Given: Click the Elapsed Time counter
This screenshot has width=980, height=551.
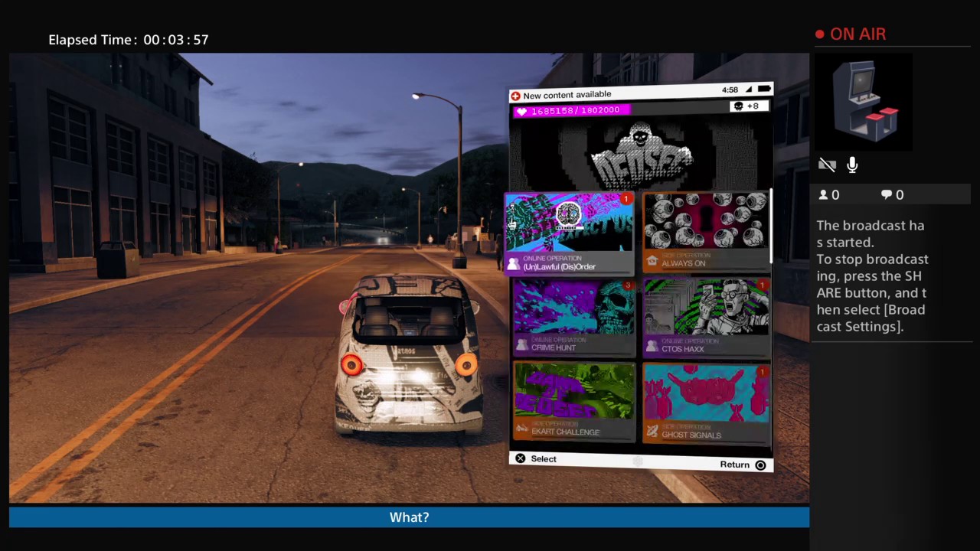Looking at the screenshot, I should (x=129, y=40).
